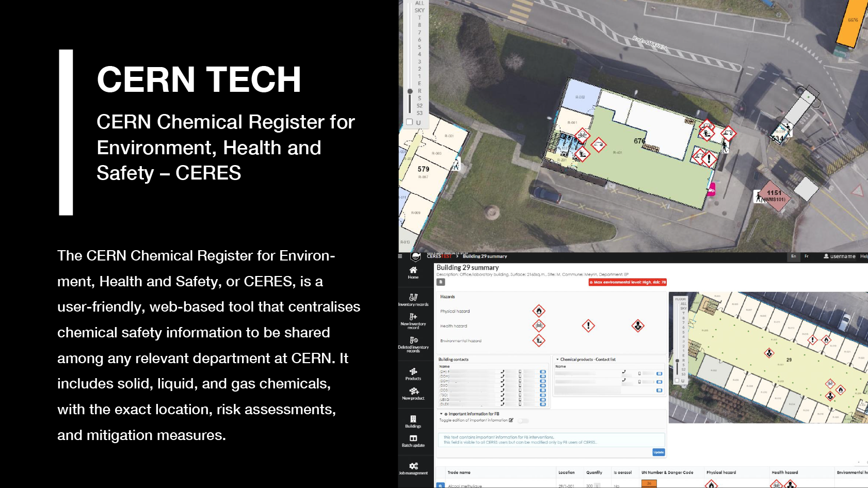The height and width of the screenshot is (488, 868).
Task: Click the skull pictogram for Health hazard
Action: coord(539,326)
